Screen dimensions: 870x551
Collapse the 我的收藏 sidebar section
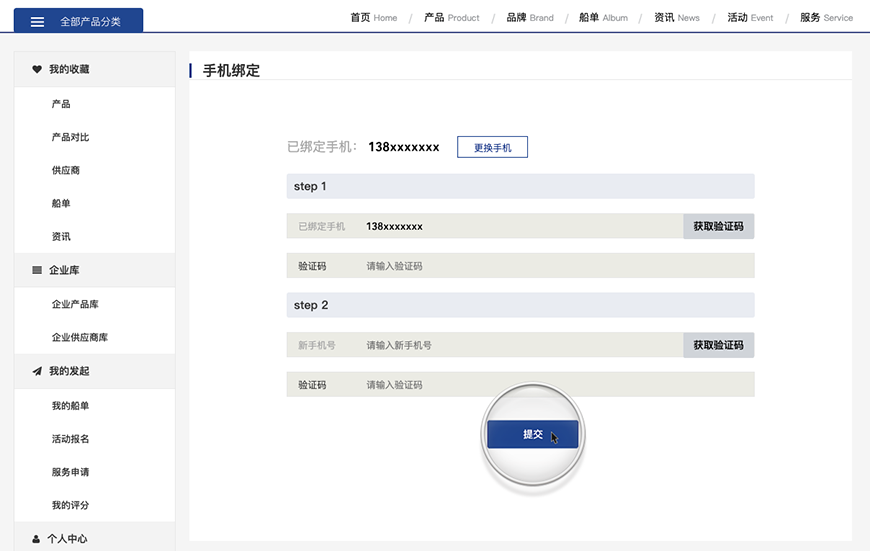(69, 69)
